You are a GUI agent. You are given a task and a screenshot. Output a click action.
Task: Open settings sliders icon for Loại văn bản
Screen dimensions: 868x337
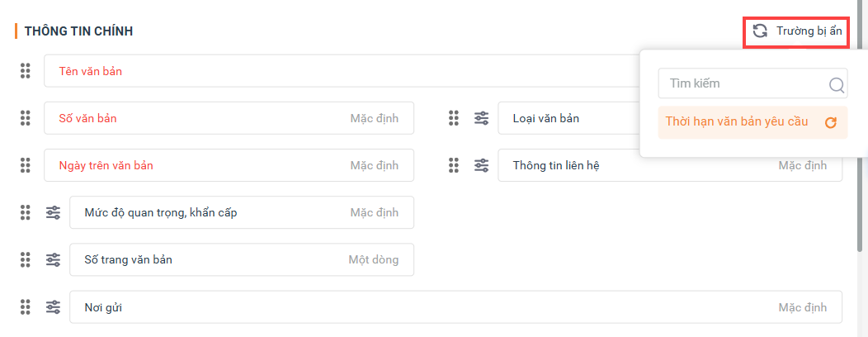(481, 118)
